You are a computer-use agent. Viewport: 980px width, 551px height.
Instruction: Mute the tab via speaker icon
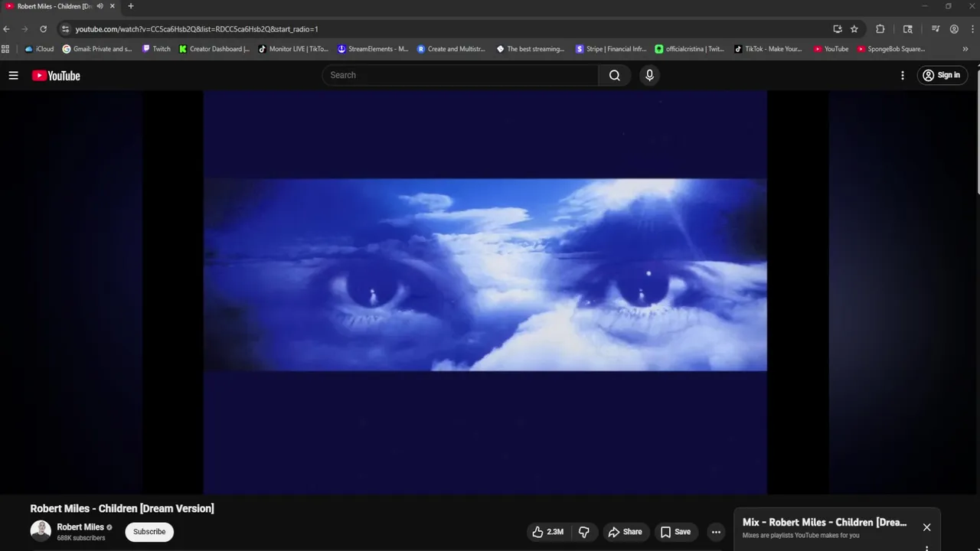[x=100, y=6]
